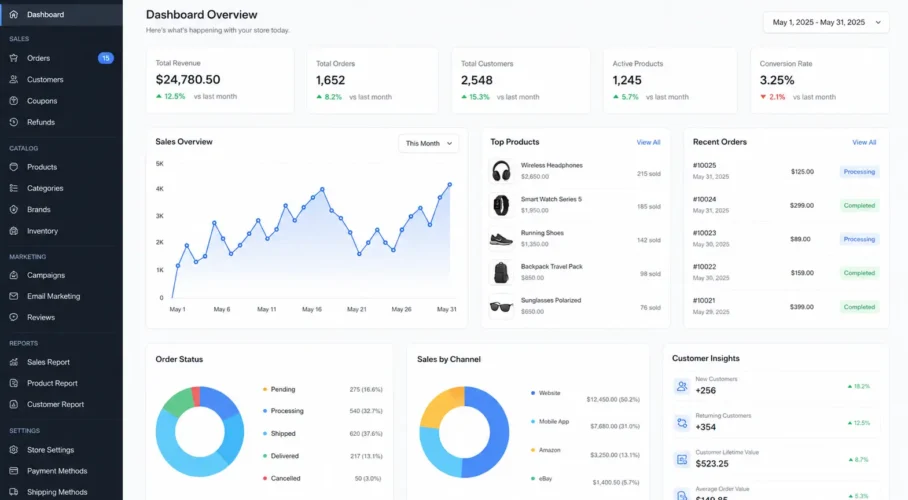
Task: Click the Reviews icon in sidebar
Action: click(14, 317)
